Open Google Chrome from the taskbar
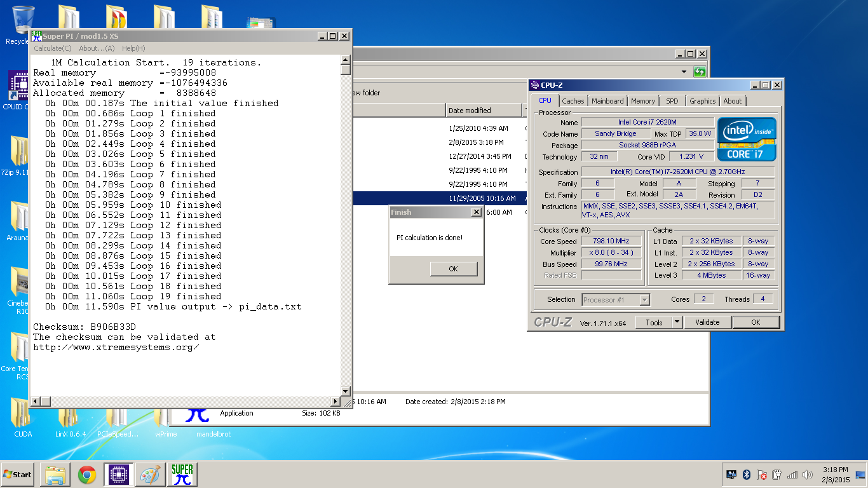The image size is (868, 488). click(x=87, y=475)
